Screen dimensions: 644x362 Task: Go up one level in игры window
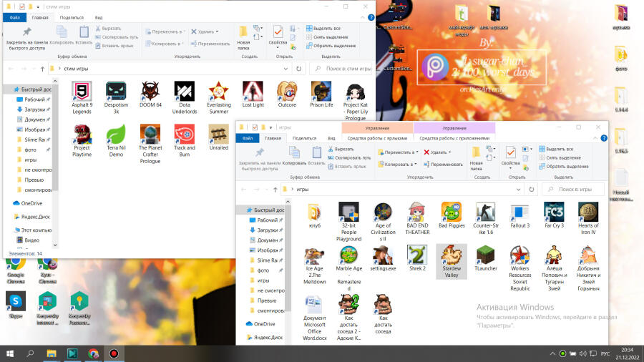(275, 189)
